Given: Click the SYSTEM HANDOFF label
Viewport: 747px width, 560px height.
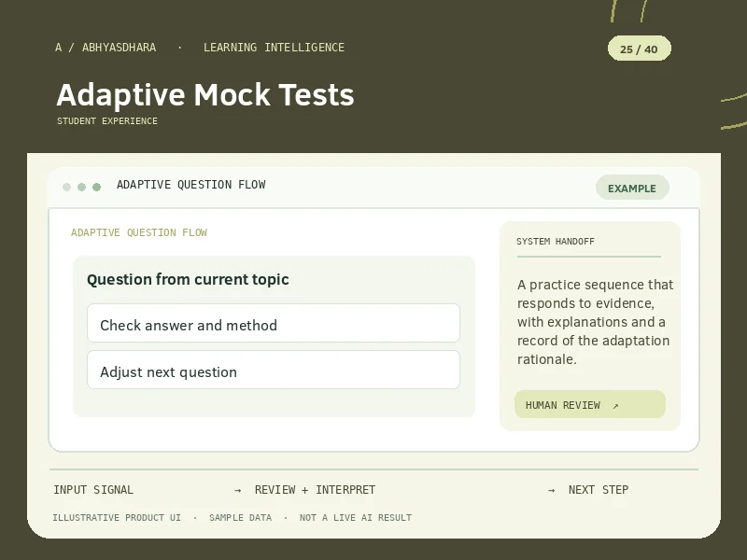Looking at the screenshot, I should [556, 241].
